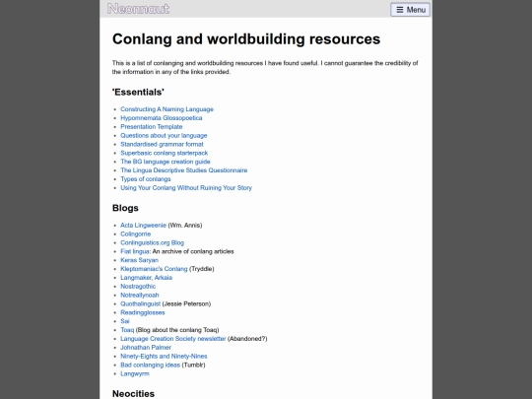The image size is (532, 399).
Task: Visit Langmaker, Arkaia link
Action: pyautogui.click(x=146, y=278)
